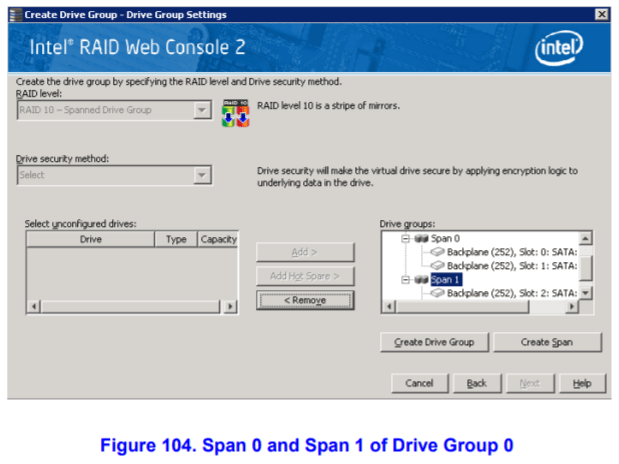Click the title bar application icon
The width and height of the screenshot is (619, 464).
pyautogui.click(x=15, y=15)
